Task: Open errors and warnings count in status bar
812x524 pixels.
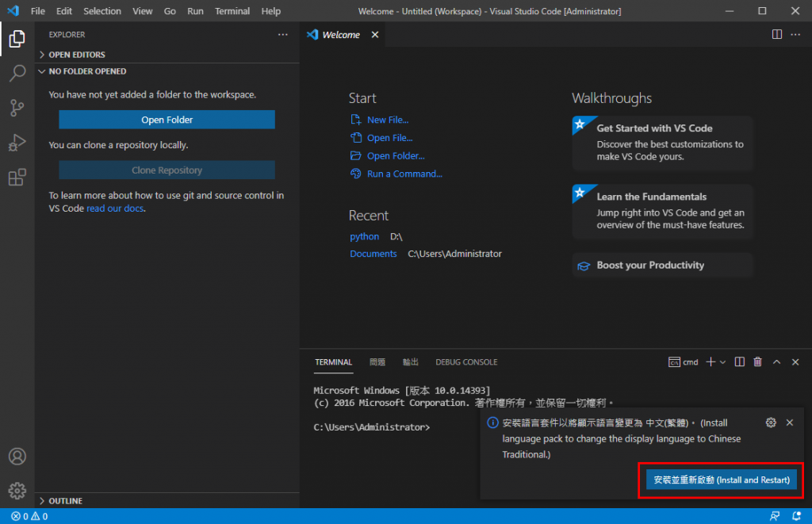Action: [29, 516]
